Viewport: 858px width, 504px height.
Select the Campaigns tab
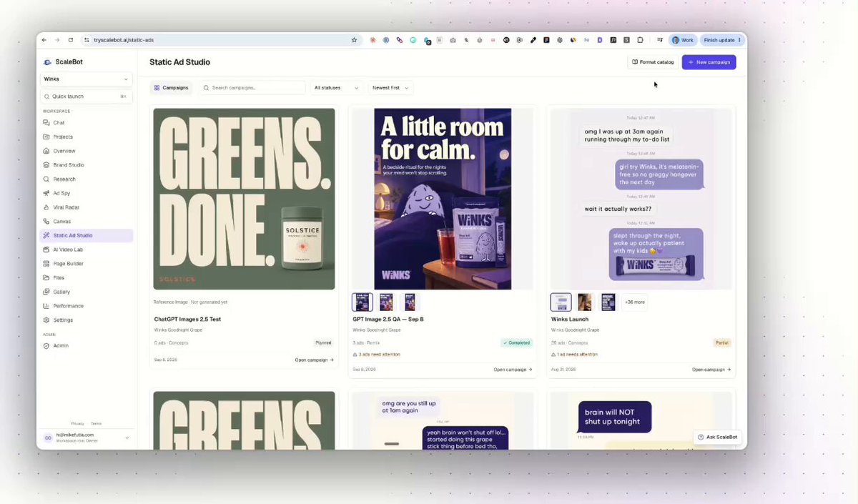[x=172, y=88]
